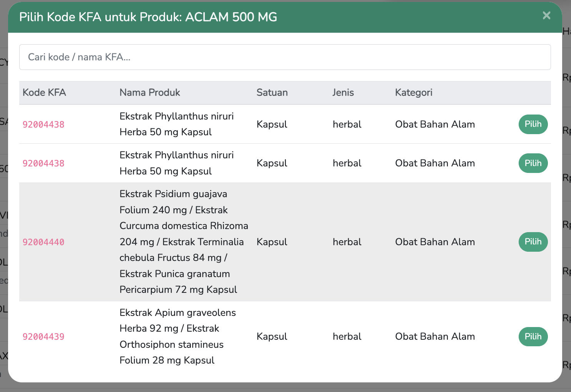Click the 'Jenis' column header
The width and height of the screenshot is (571, 392).
coord(343,93)
